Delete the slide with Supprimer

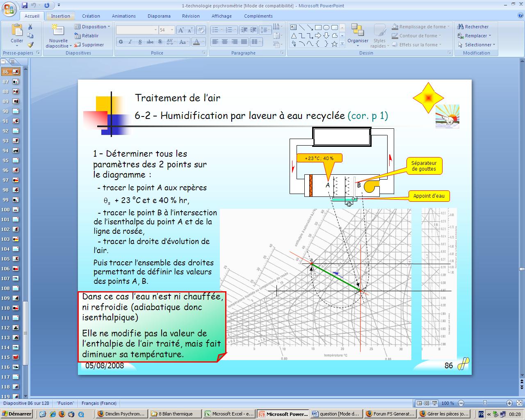point(89,45)
